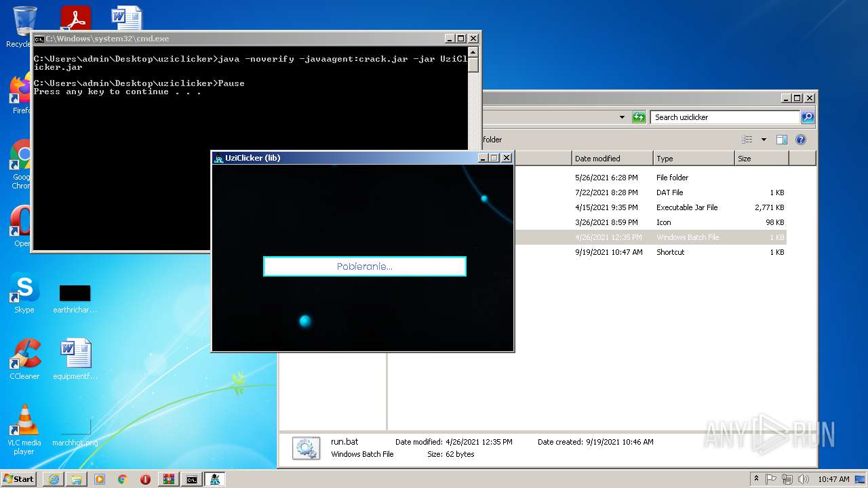Expand the view options dropdown arrow
The height and width of the screenshot is (488, 868).
(x=764, y=140)
